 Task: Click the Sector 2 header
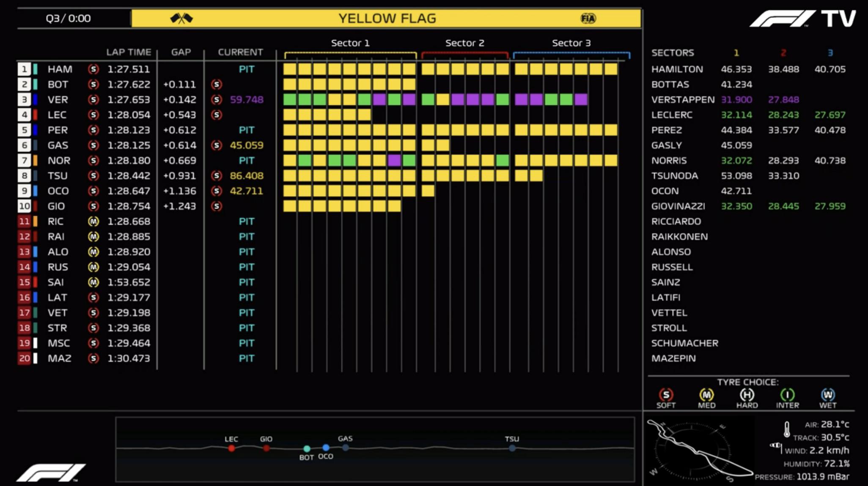[464, 43]
